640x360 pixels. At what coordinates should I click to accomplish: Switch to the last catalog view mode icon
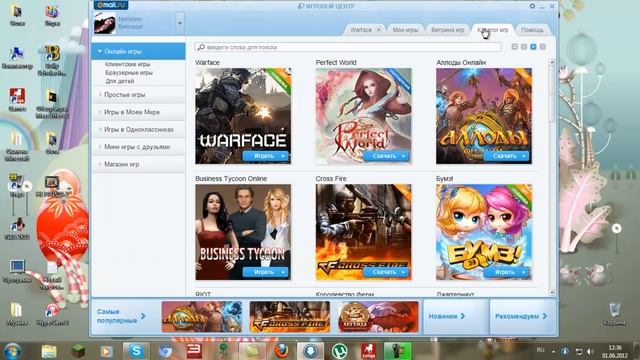tap(543, 47)
